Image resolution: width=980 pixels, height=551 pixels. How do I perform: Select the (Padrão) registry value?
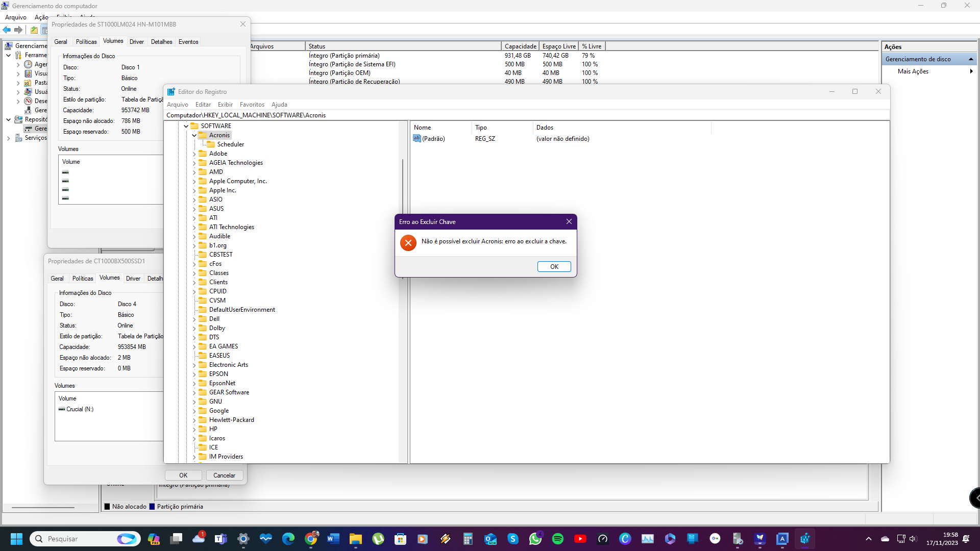pyautogui.click(x=429, y=139)
